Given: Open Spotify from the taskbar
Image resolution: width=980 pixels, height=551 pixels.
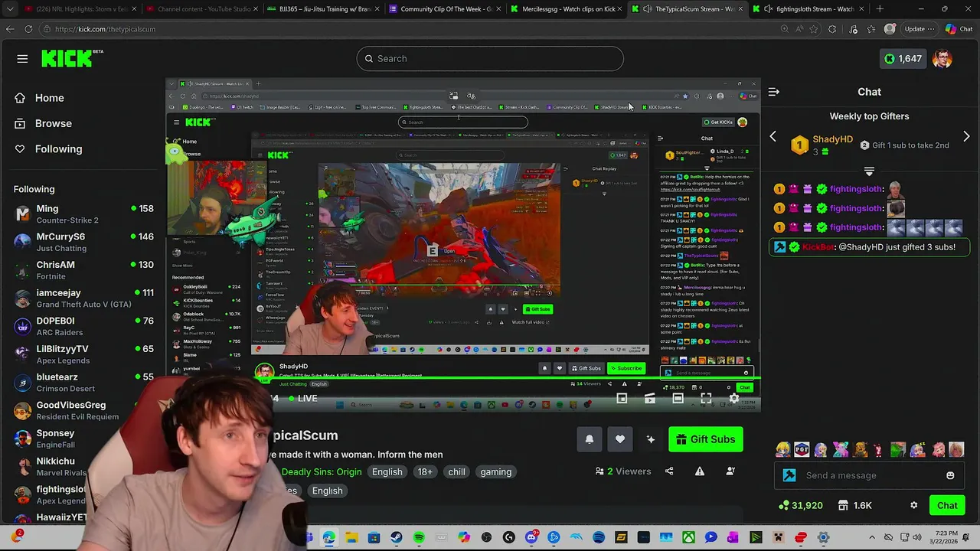Looking at the screenshot, I should [419, 538].
